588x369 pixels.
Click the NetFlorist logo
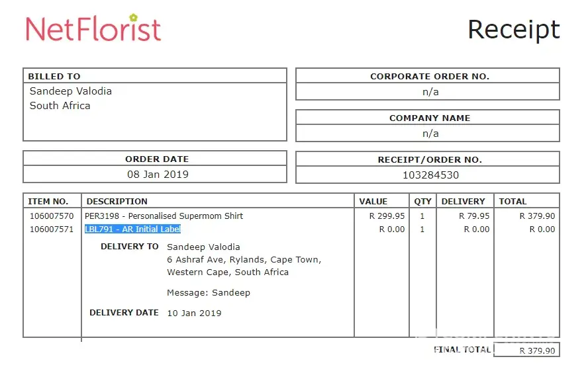93,28
